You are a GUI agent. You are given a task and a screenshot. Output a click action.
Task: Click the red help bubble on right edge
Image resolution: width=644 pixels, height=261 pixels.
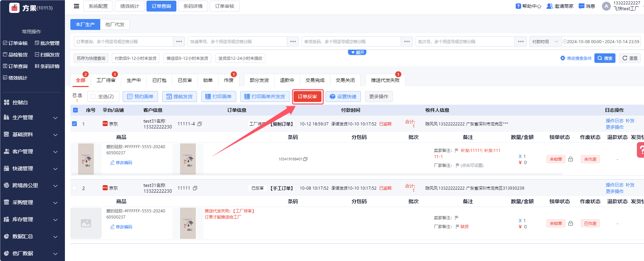coord(640,150)
